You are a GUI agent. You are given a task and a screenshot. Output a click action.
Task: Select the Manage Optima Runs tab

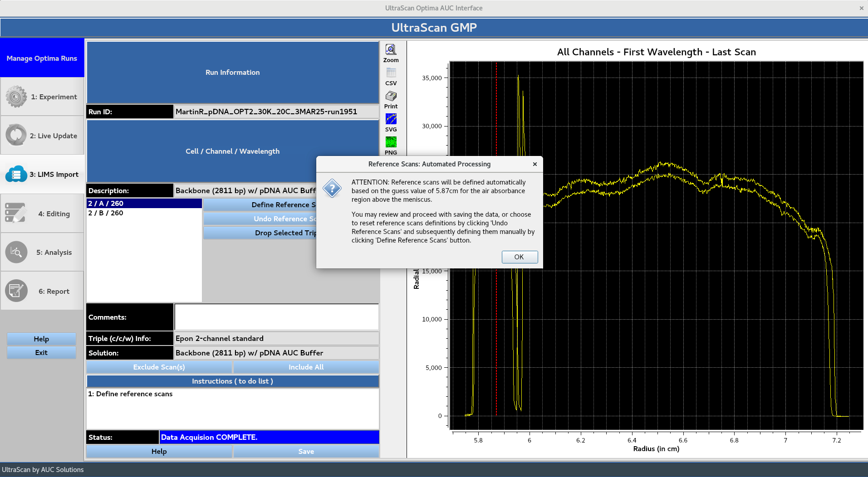(42, 58)
